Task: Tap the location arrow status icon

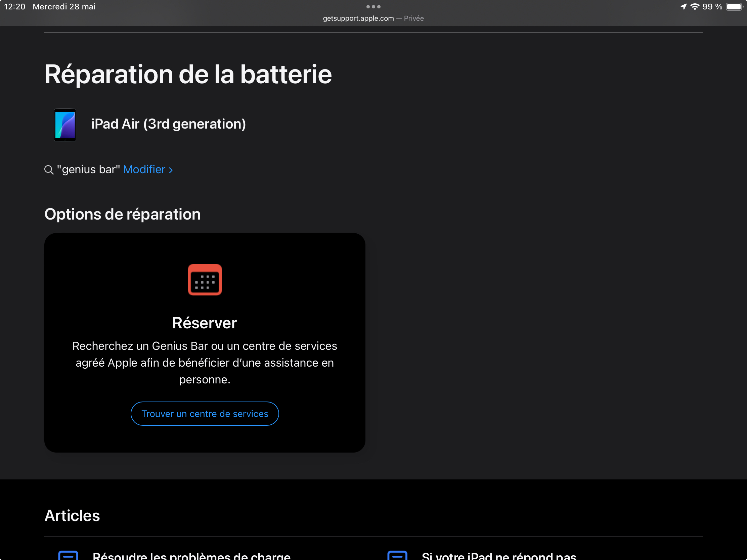Action: tap(683, 7)
